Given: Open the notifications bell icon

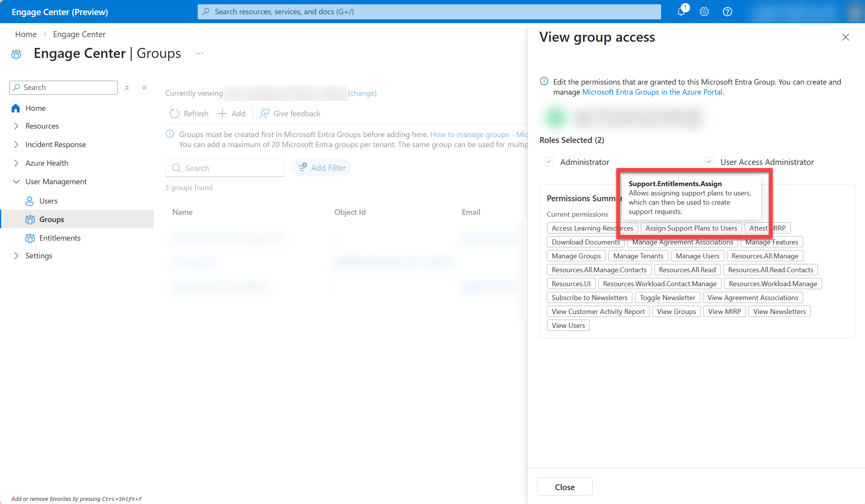Looking at the screenshot, I should click(x=682, y=12).
